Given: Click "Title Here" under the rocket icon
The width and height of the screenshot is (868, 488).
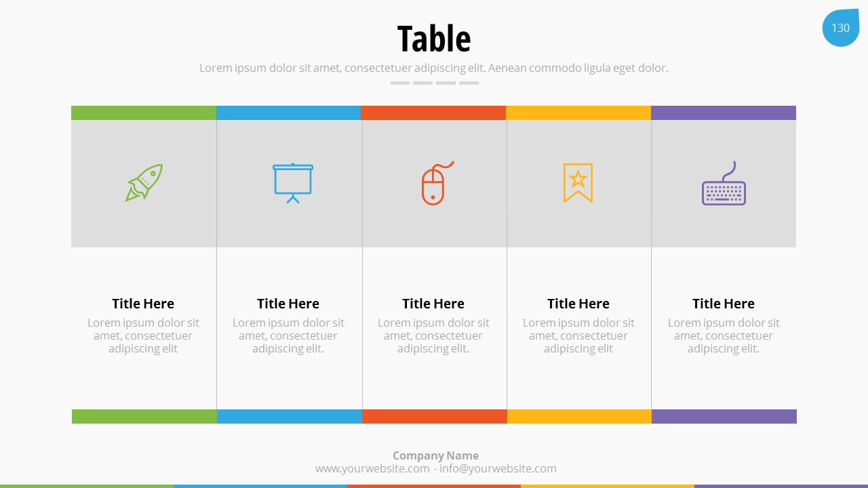Looking at the screenshot, I should (143, 304).
